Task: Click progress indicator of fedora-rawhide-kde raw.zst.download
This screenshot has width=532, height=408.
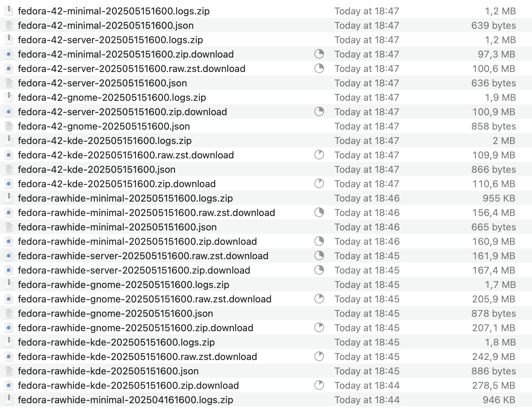Action: (x=319, y=356)
